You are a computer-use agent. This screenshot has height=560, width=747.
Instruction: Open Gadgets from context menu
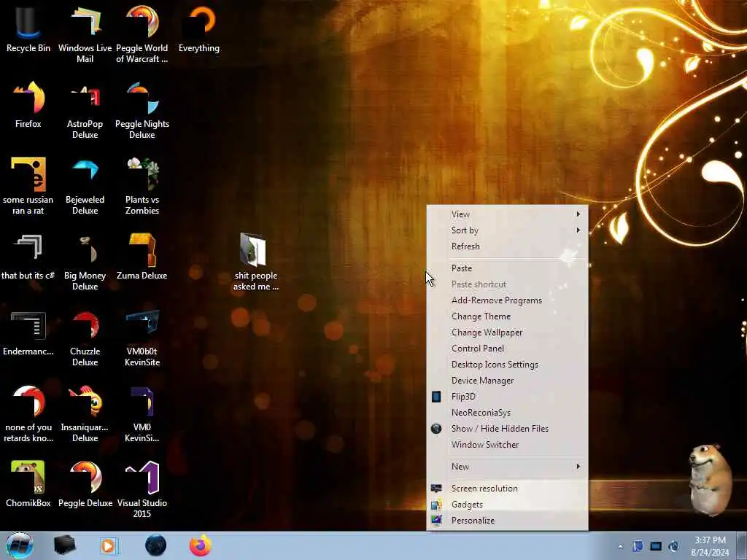[508, 505]
